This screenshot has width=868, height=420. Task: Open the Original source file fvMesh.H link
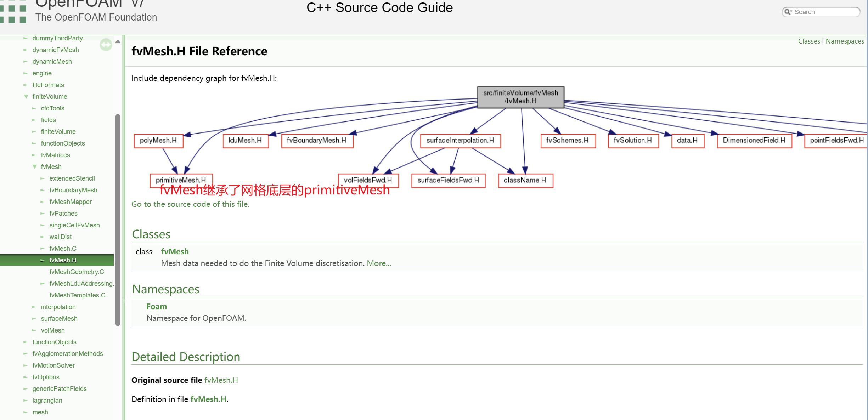[221, 380]
